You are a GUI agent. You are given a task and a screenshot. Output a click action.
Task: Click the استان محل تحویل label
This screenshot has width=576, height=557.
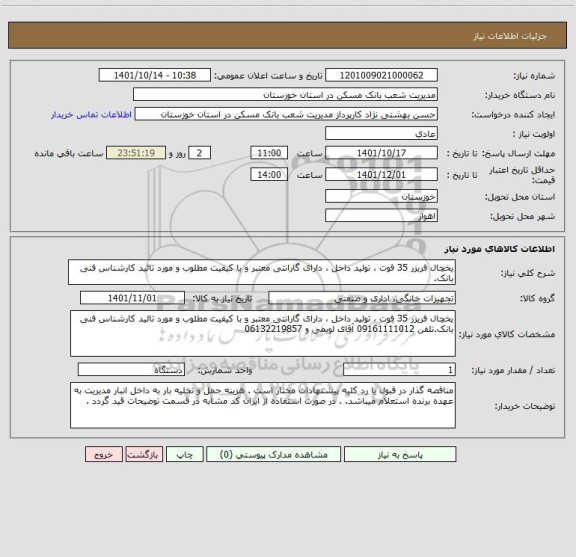(520, 197)
